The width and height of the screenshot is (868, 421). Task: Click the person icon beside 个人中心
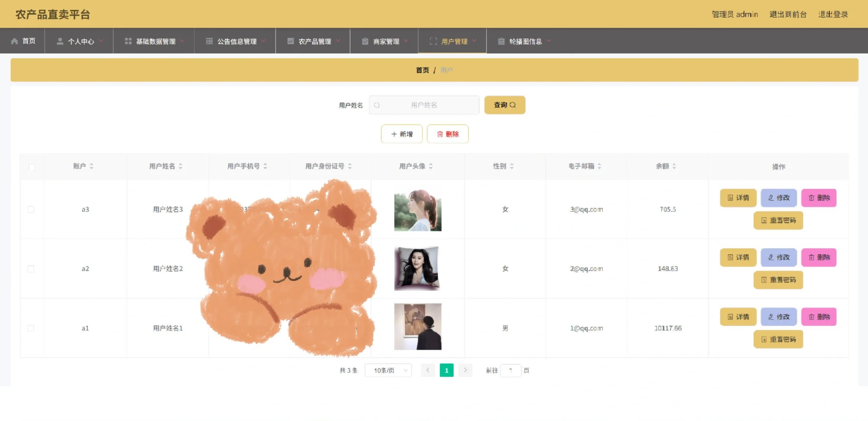(60, 41)
